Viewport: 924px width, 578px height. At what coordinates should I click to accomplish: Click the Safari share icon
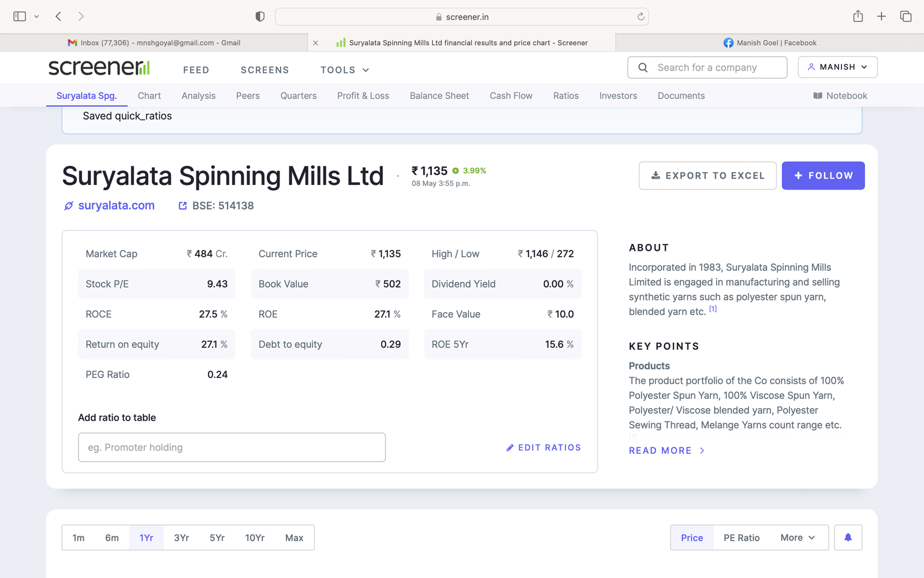(858, 17)
